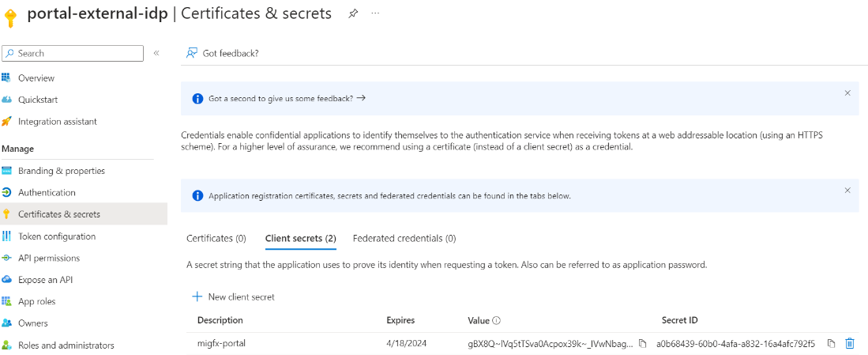Click the 4/18/2024 expiry date

[x=405, y=344]
